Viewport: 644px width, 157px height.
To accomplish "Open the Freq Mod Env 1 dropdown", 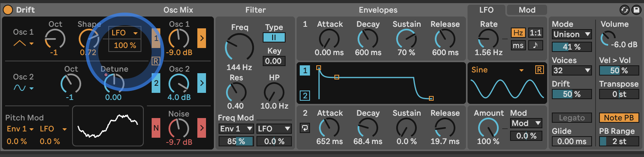I will [x=236, y=129].
